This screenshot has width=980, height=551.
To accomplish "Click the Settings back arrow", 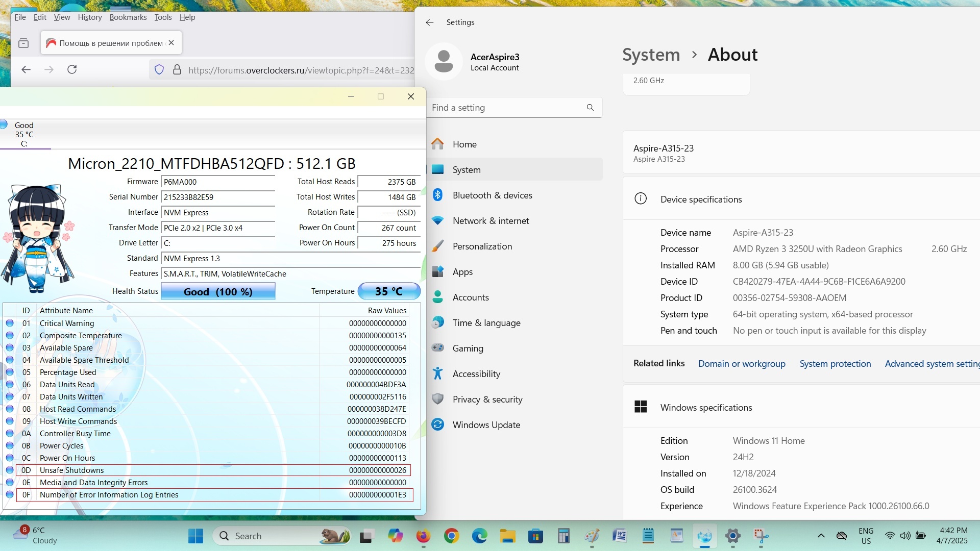I will pos(429,22).
